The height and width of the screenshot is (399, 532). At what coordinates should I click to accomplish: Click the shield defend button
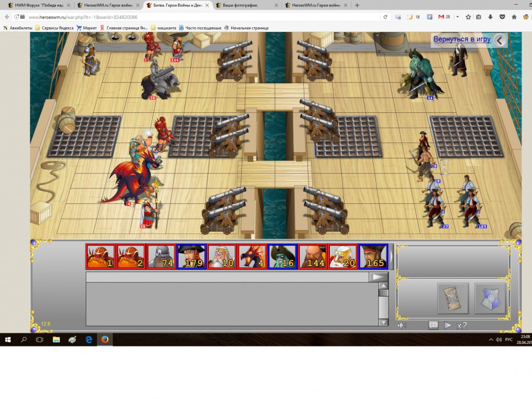[x=490, y=299]
